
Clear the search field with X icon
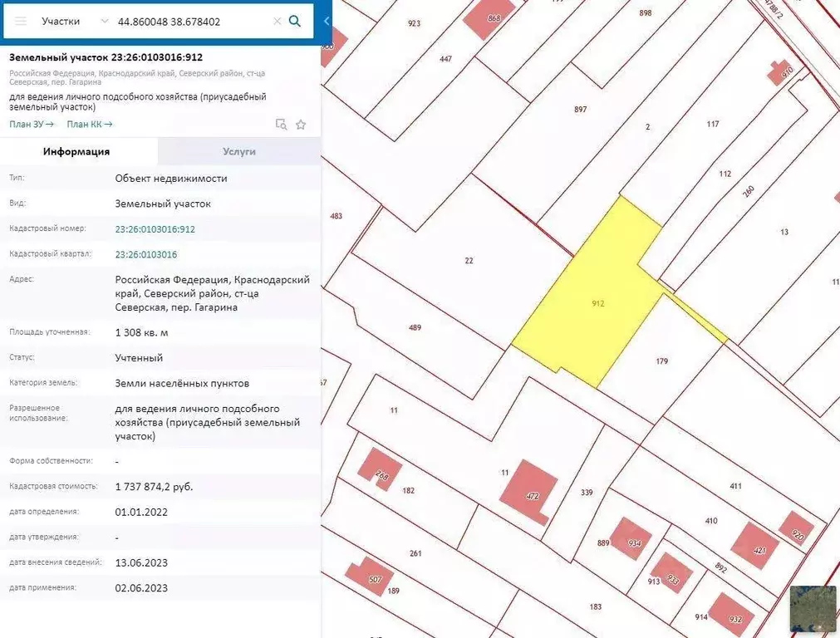tap(278, 22)
